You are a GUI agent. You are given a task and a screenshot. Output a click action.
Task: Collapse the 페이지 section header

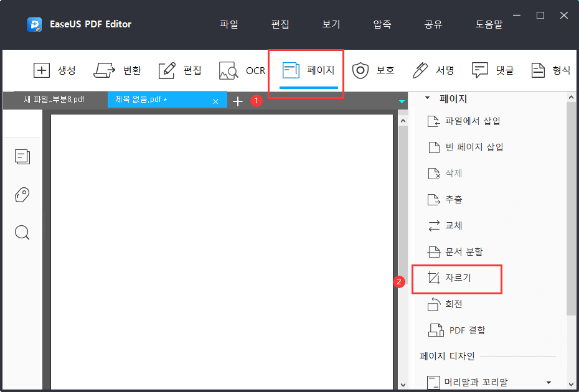click(x=426, y=98)
